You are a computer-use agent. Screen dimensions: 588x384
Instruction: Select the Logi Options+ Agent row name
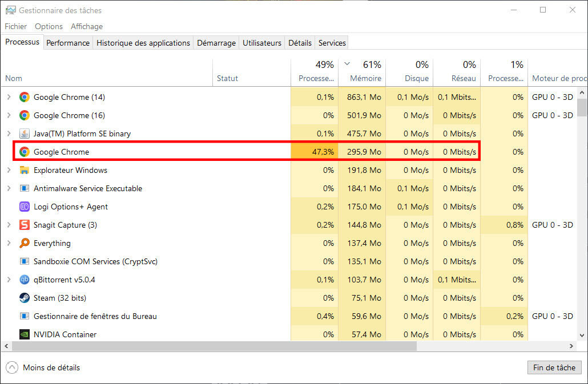70,207
